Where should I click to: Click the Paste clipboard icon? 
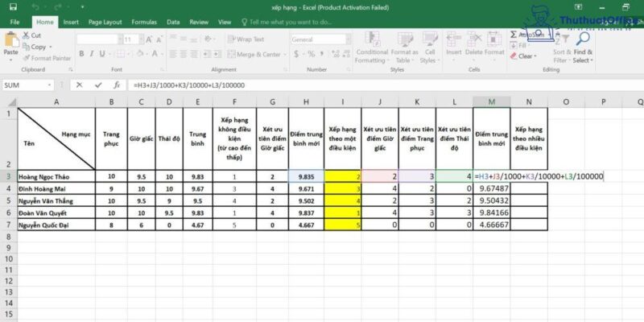coord(11,39)
